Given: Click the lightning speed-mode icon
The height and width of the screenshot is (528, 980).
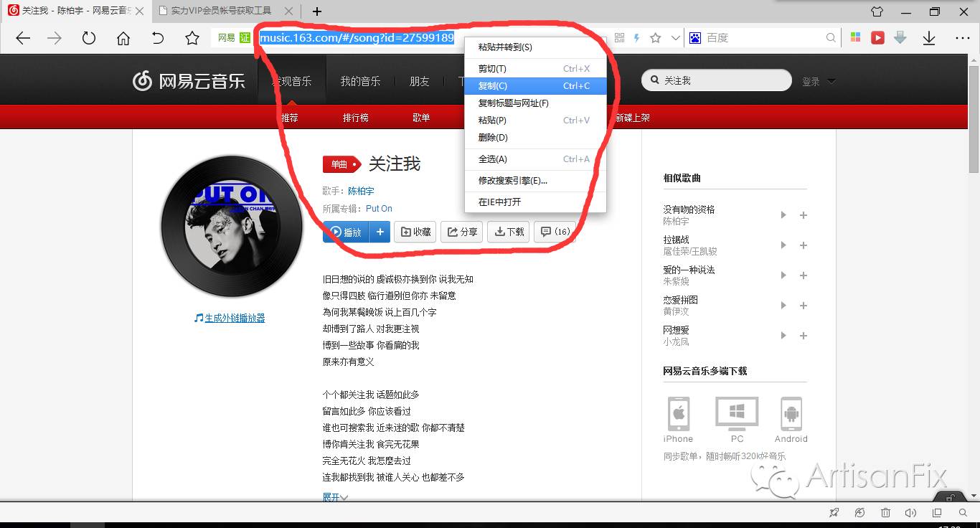Looking at the screenshot, I should coord(636,38).
